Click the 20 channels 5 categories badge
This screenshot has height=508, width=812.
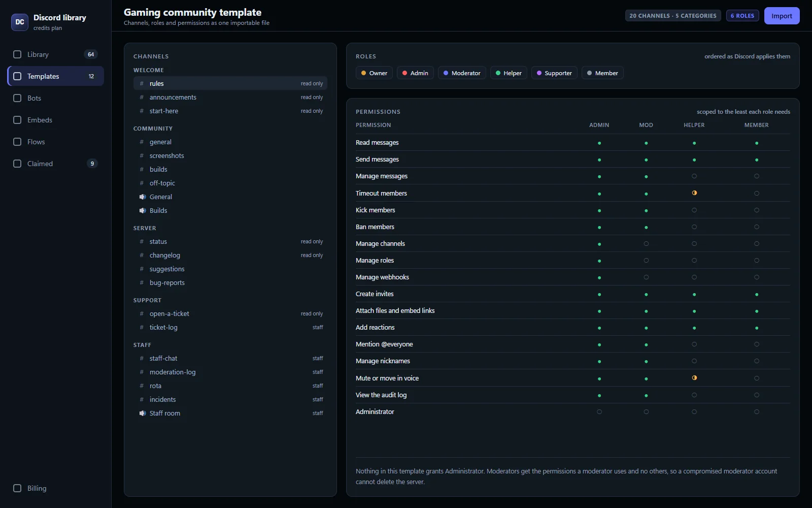pos(673,16)
